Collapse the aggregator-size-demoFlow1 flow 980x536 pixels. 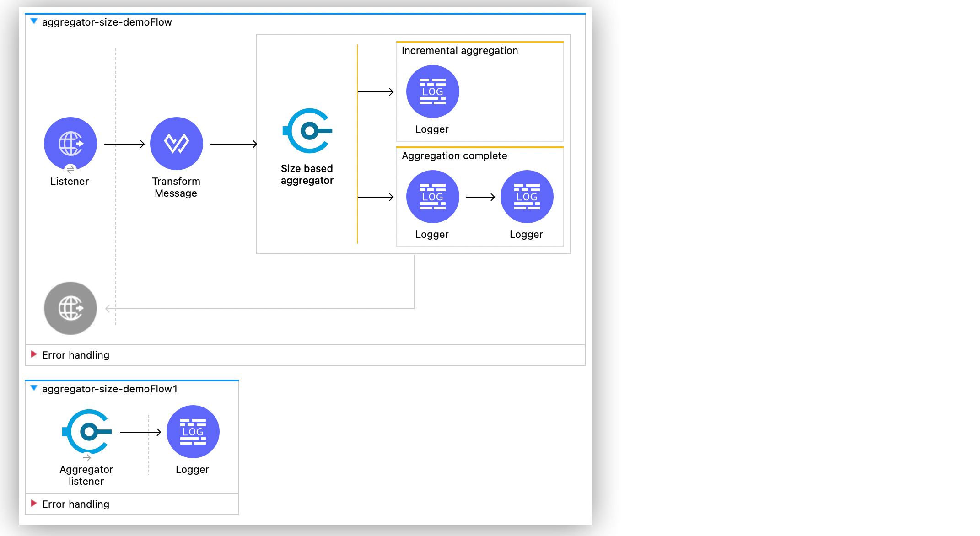[33, 389]
